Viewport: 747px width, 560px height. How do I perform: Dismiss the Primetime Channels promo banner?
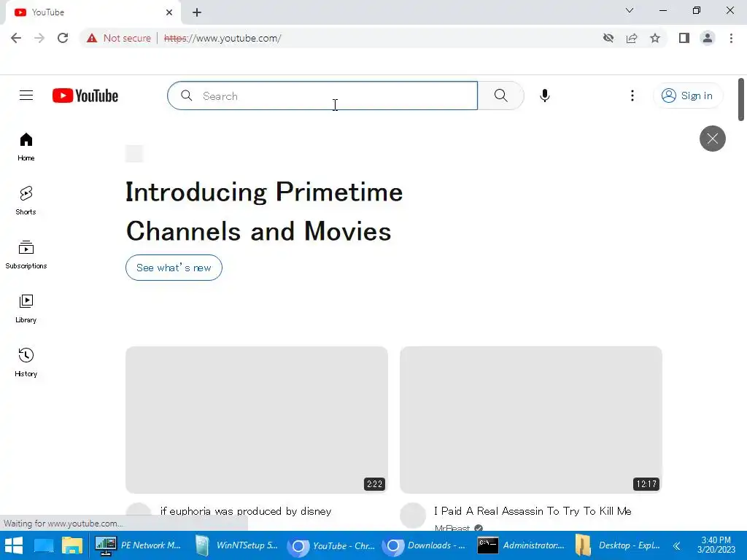pyautogui.click(x=712, y=139)
